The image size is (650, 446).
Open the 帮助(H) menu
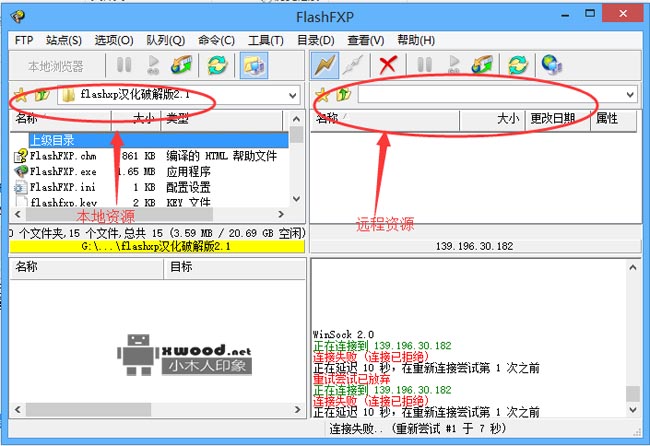[416, 40]
